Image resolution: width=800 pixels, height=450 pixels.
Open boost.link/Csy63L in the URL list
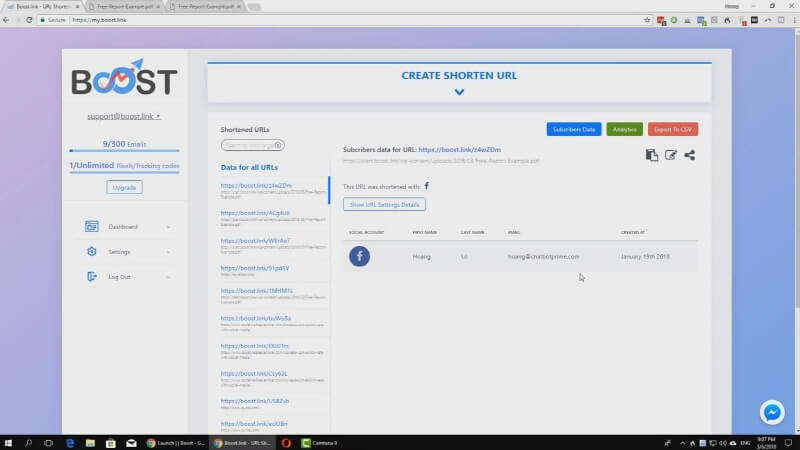coord(254,373)
